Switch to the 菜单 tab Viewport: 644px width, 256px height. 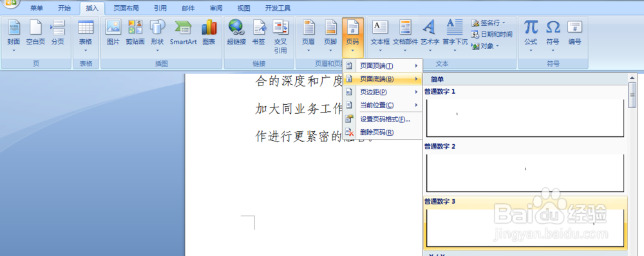(x=37, y=8)
